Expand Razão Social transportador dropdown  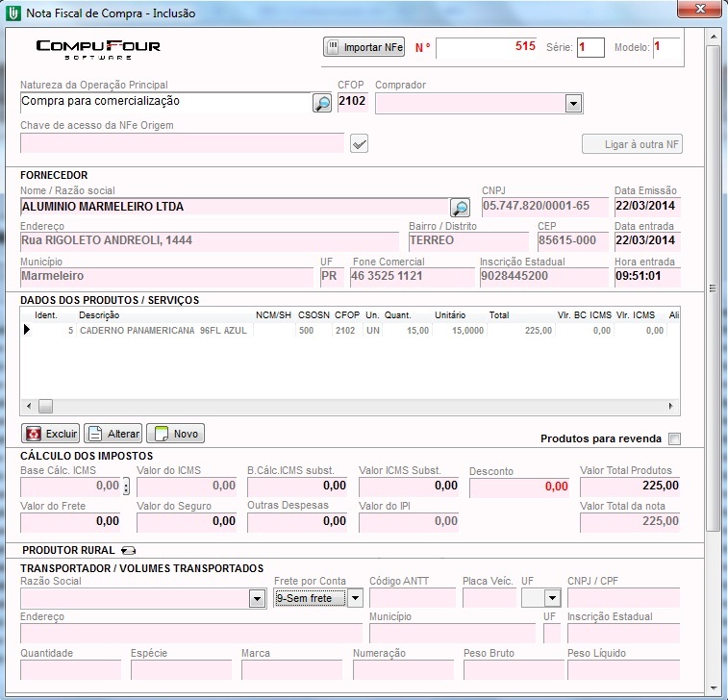pos(257,598)
